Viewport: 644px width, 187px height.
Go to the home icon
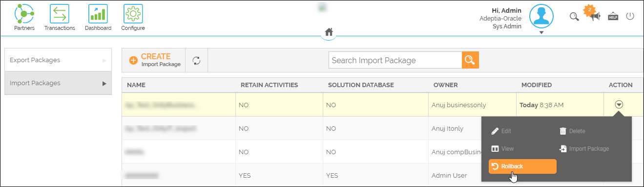click(329, 32)
